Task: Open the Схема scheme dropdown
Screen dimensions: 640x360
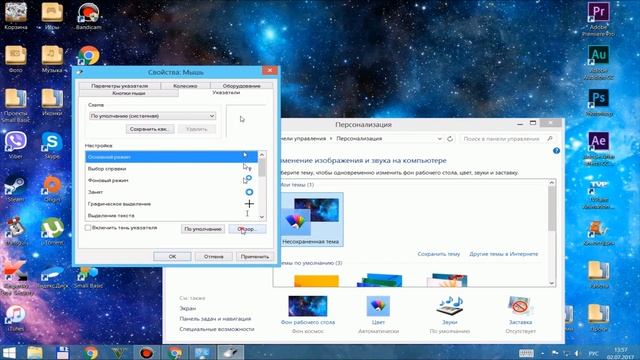Action: tap(152, 116)
